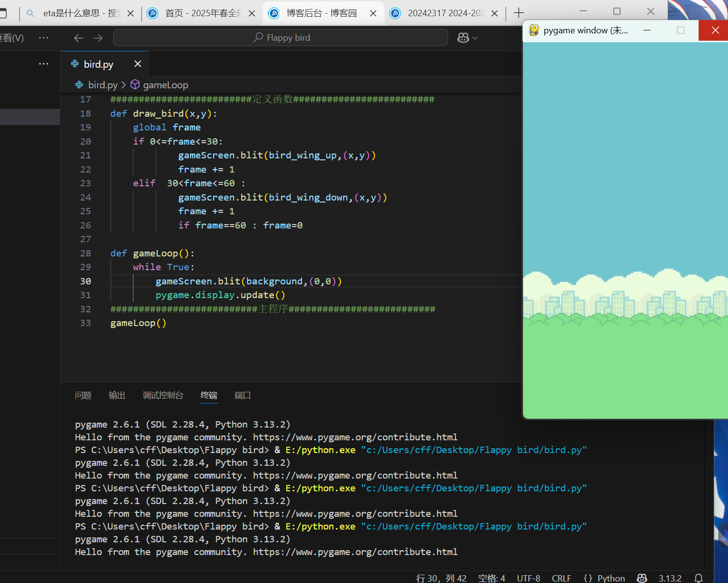
Task: Go back with the left navigation arrow
Action: (78, 38)
